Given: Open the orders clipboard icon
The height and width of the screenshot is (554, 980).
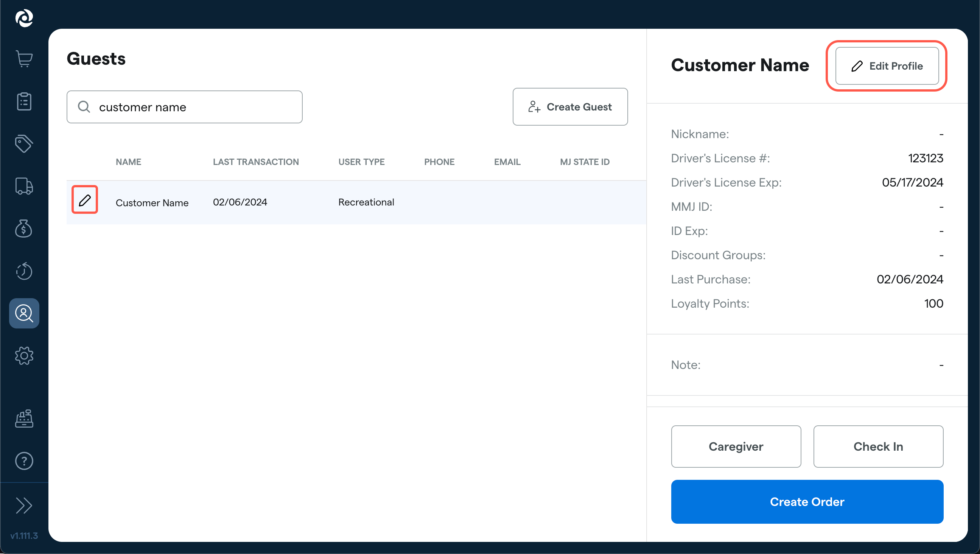Looking at the screenshot, I should (x=24, y=101).
